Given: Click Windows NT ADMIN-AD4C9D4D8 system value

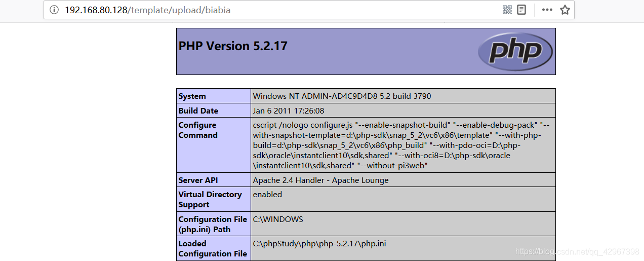Looking at the screenshot, I should tap(342, 96).
